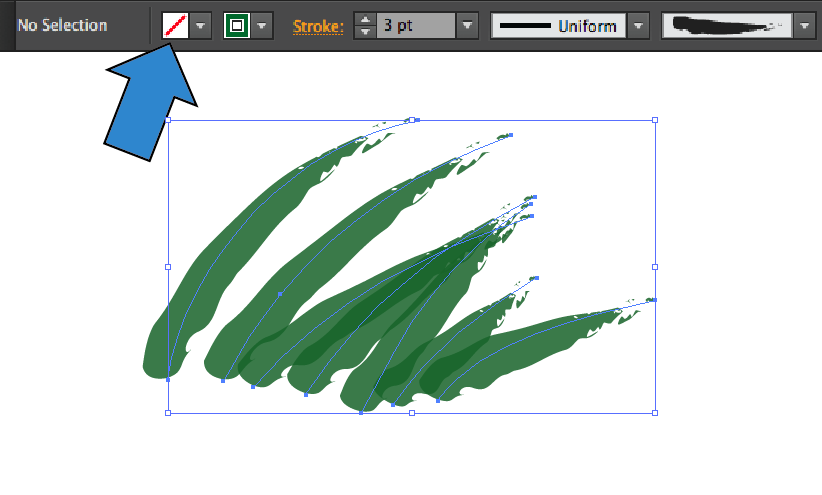
Task: Click the green Stroke color swatch
Action: 237,25
